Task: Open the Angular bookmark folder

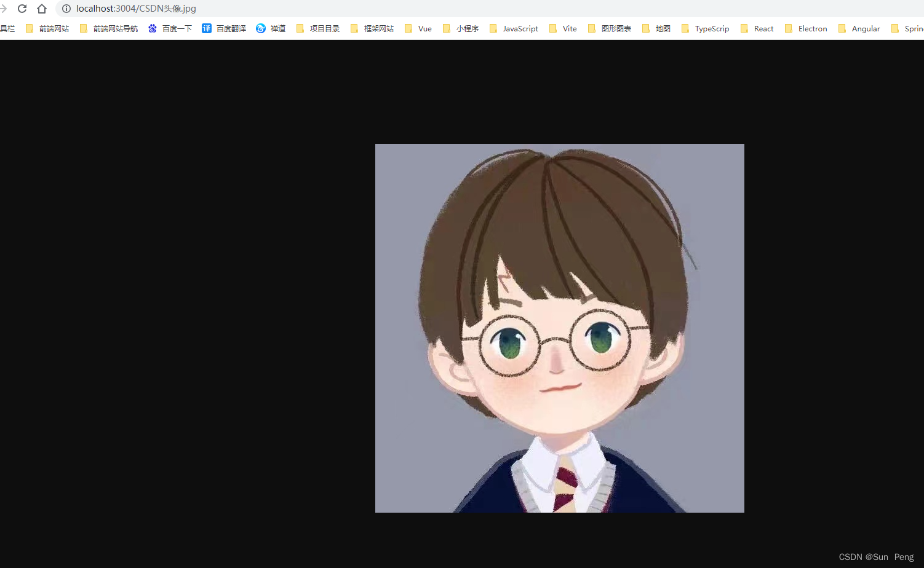Action: [x=859, y=28]
